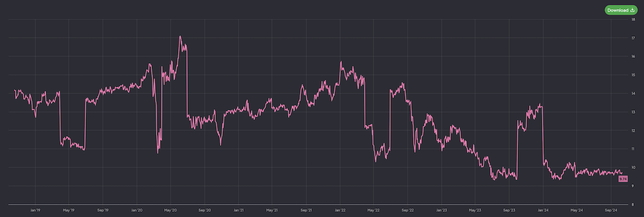Select the Jan '19 x-axis label
Image resolution: width=644 pixels, height=217 pixels.
[35, 211]
